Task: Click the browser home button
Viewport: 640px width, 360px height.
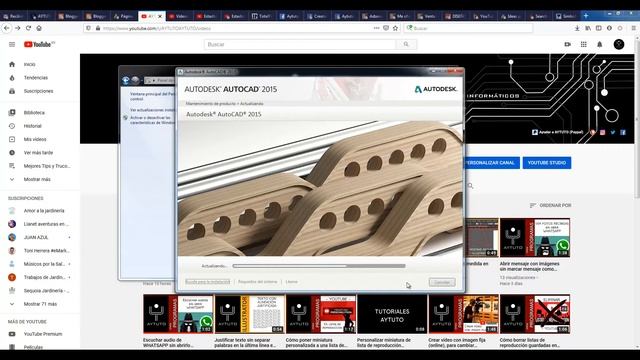Action: (x=39, y=28)
